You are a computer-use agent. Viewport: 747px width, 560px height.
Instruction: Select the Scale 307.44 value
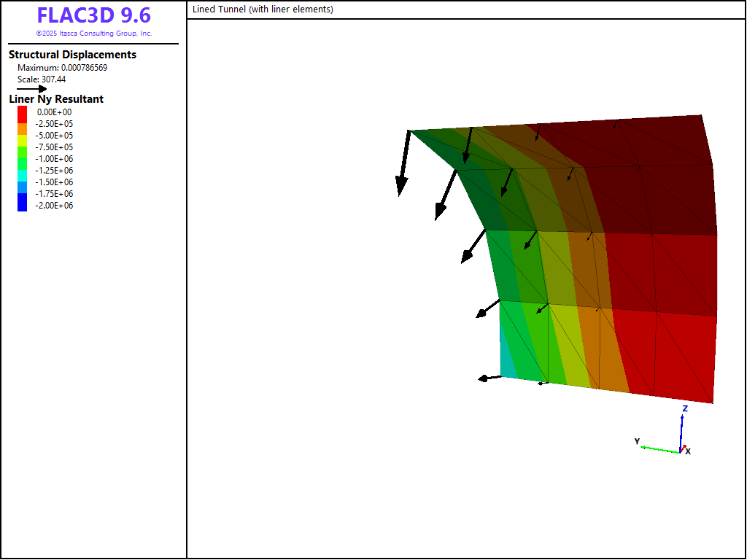[42, 79]
